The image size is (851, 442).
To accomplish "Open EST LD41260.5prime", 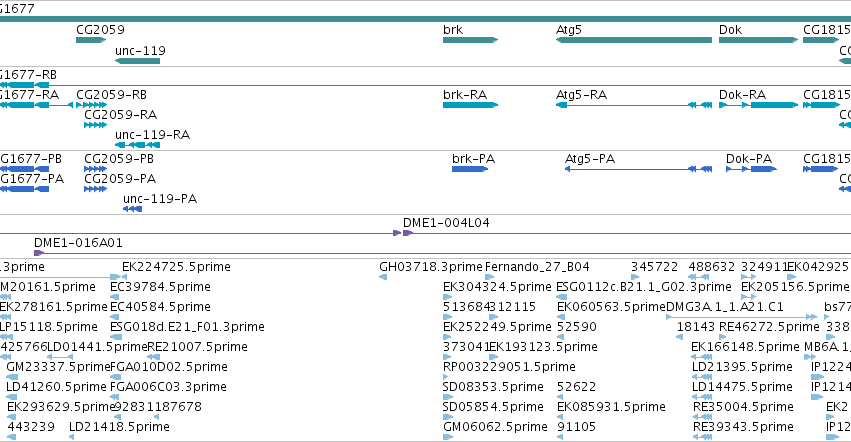I will pos(11,397).
